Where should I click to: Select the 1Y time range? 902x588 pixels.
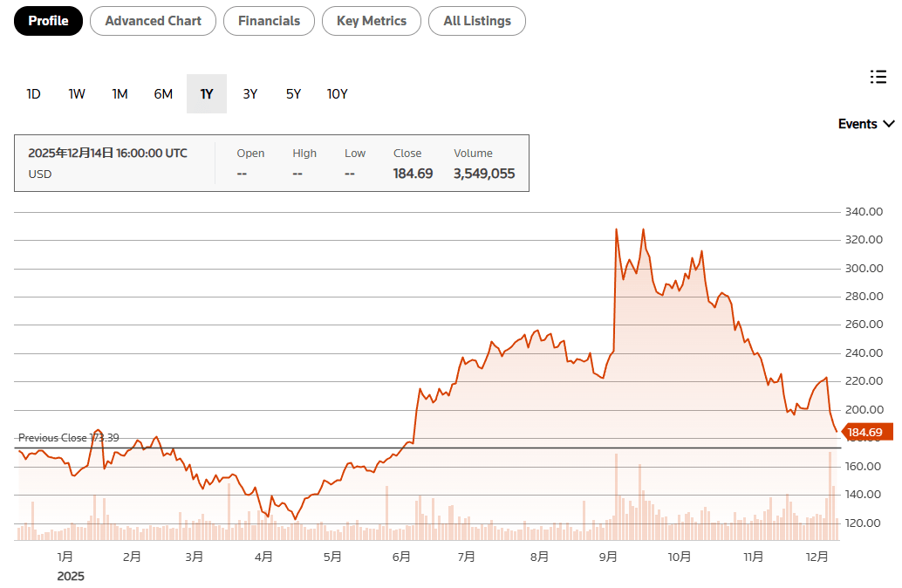tap(207, 94)
